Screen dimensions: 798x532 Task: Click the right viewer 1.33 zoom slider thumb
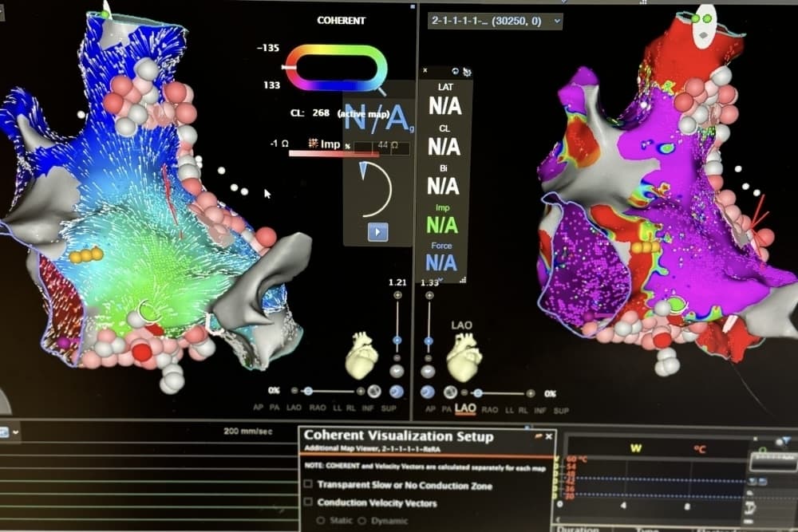point(429,341)
